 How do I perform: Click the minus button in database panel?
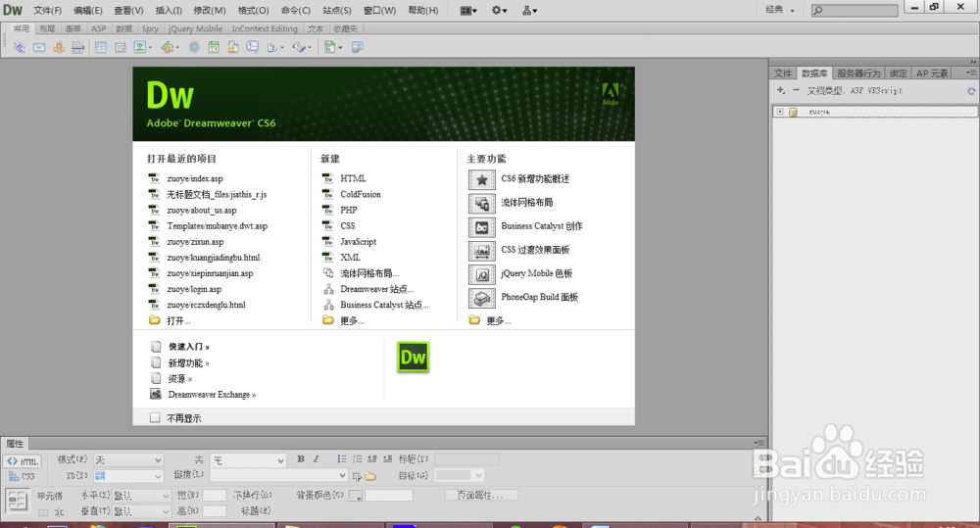[x=796, y=90]
